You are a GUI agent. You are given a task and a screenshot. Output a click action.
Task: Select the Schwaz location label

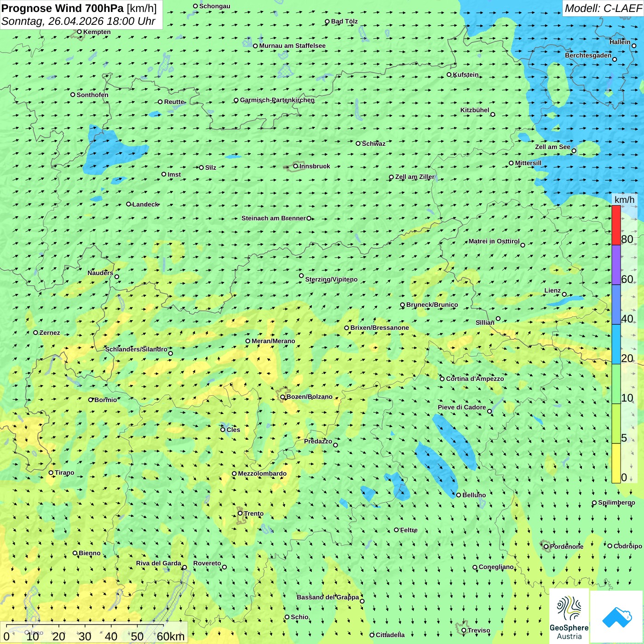click(x=374, y=144)
